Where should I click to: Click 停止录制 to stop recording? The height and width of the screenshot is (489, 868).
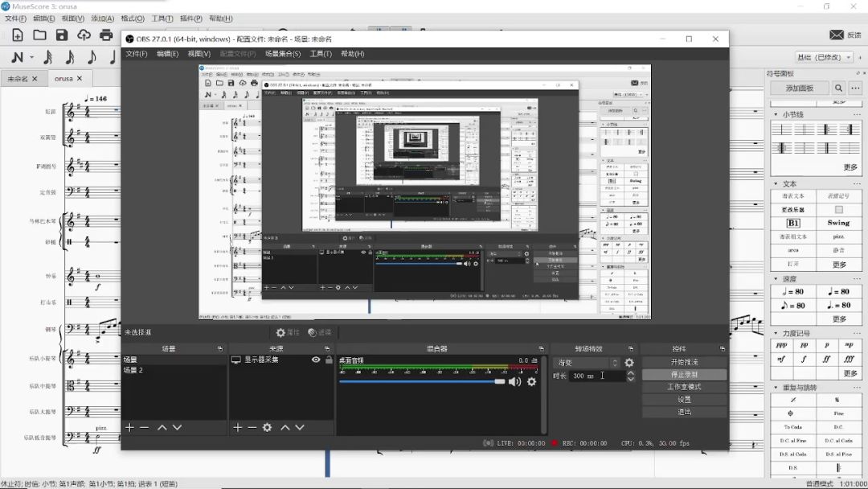pos(684,374)
